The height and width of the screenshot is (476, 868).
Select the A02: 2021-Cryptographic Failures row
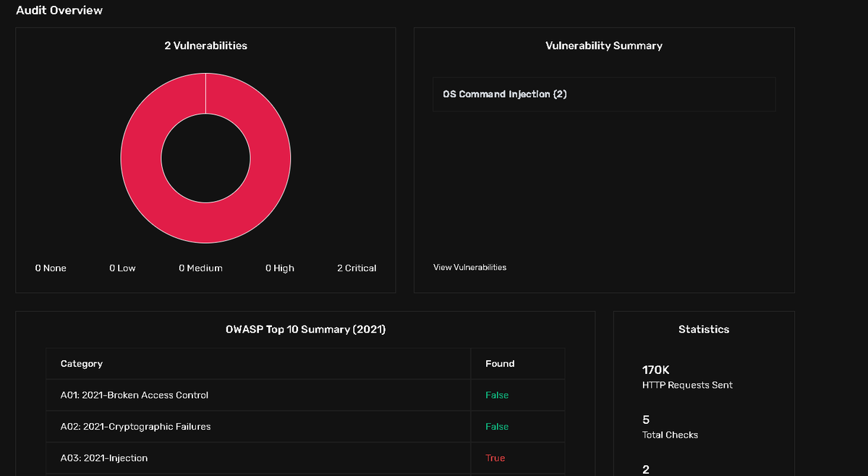[305, 427]
